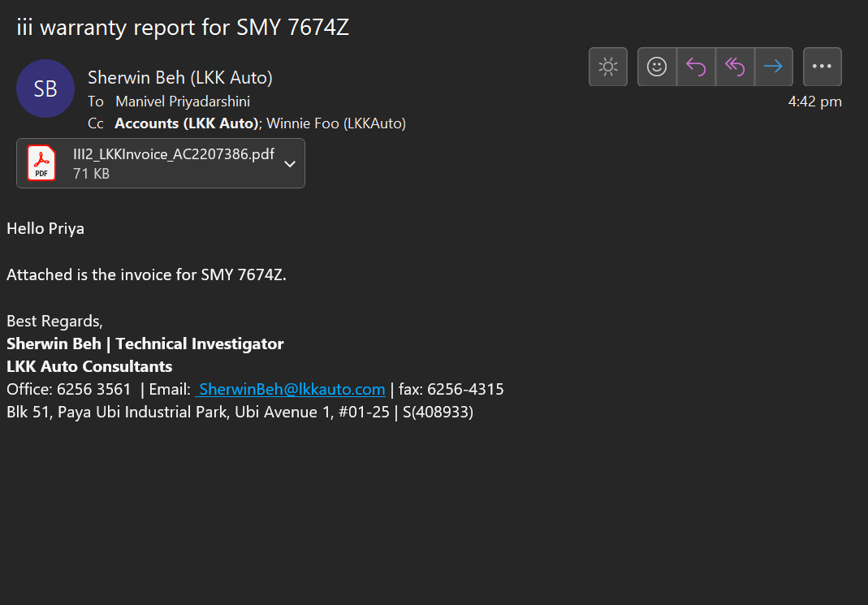Select recipient Manivel Priyadarshini
This screenshot has width=868, height=605.
(183, 102)
